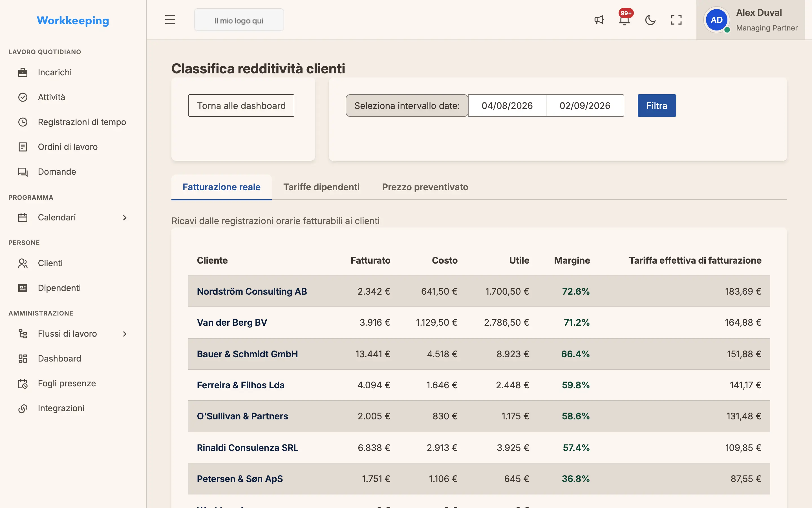This screenshot has width=812, height=508.
Task: Open client Ferreira & Filhos Lda
Action: click(240, 385)
